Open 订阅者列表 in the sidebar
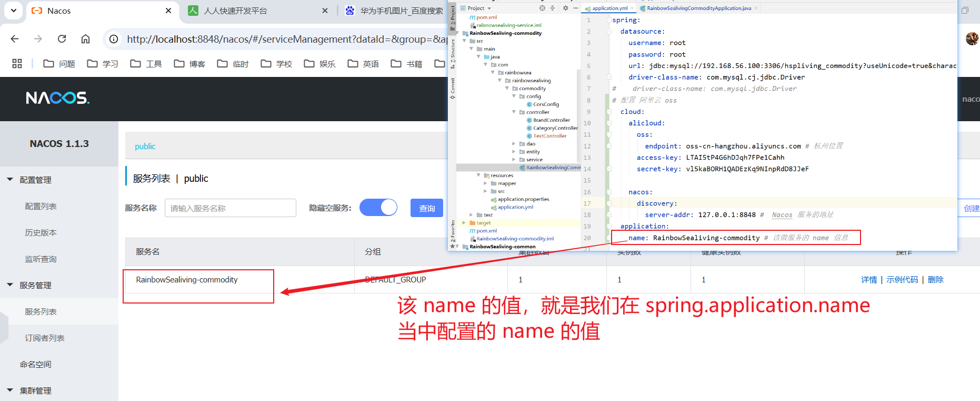The width and height of the screenshot is (980, 401). coord(45,338)
